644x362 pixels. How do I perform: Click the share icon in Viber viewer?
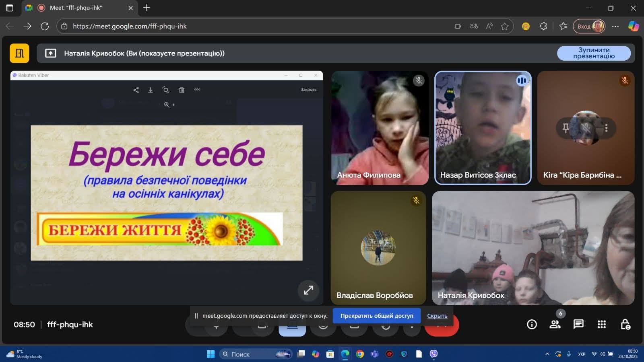pyautogui.click(x=136, y=90)
